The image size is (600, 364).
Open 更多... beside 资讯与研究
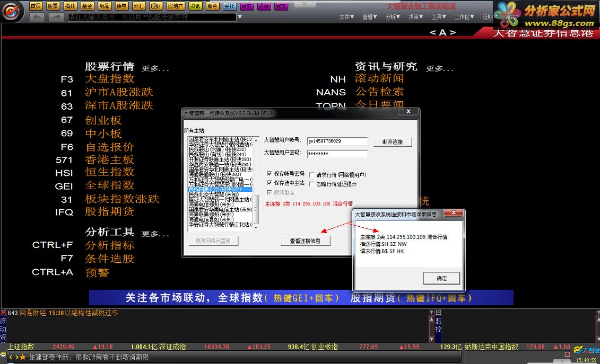[x=440, y=69]
